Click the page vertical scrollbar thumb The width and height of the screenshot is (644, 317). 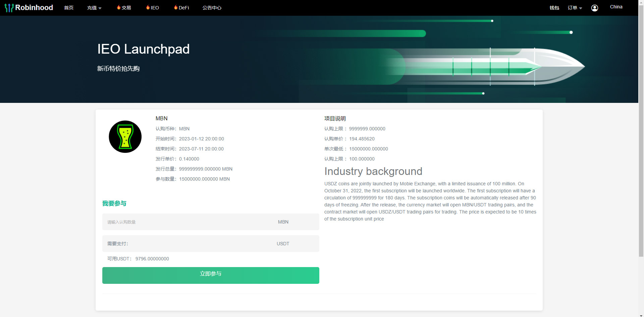pos(641,134)
